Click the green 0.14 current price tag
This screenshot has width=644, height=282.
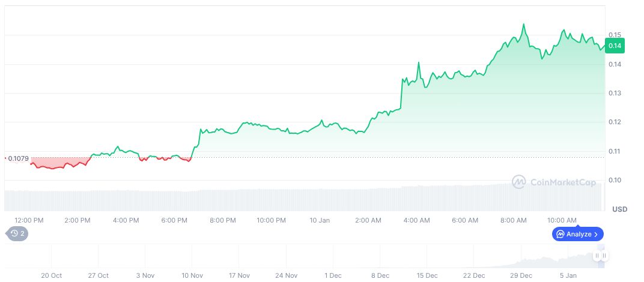615,46
